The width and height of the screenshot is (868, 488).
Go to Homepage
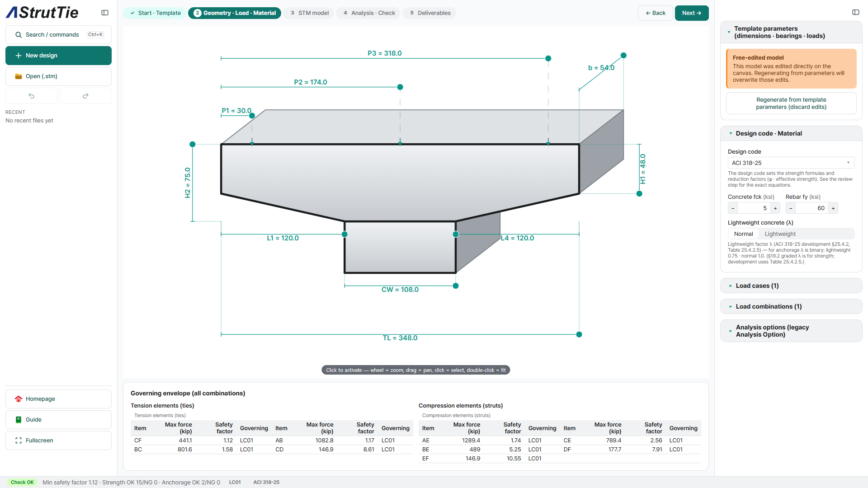pos(58,399)
